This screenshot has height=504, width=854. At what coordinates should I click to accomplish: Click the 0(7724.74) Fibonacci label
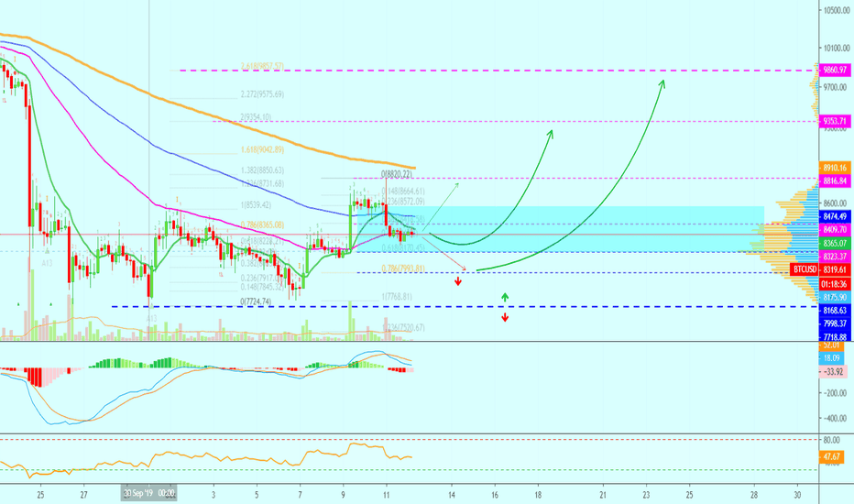tap(256, 301)
